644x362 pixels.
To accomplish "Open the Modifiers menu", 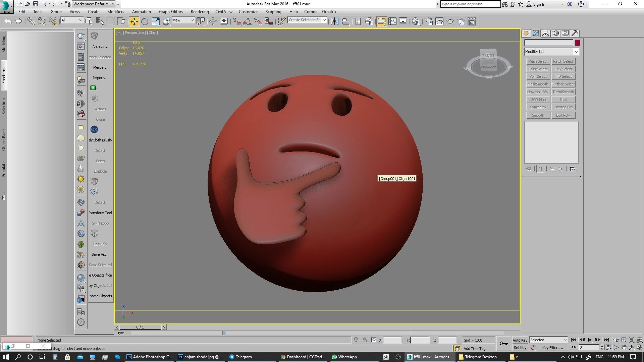I will coord(116,12).
